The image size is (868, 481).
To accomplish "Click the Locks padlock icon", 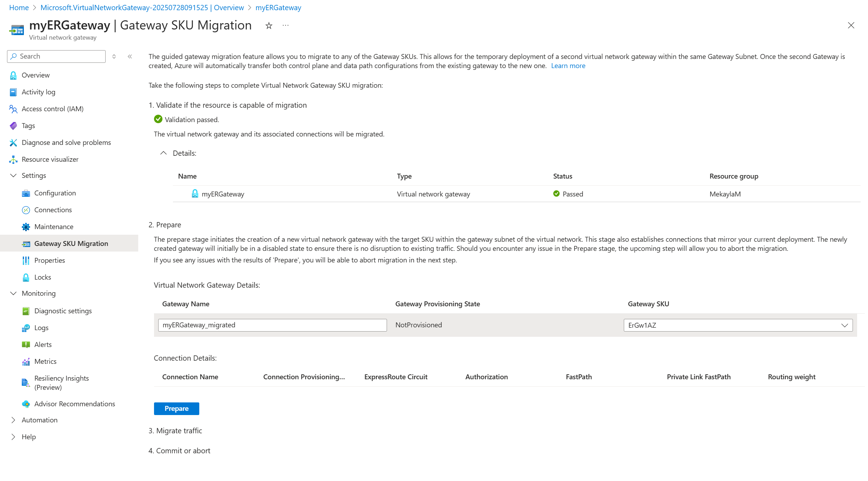I will (26, 278).
